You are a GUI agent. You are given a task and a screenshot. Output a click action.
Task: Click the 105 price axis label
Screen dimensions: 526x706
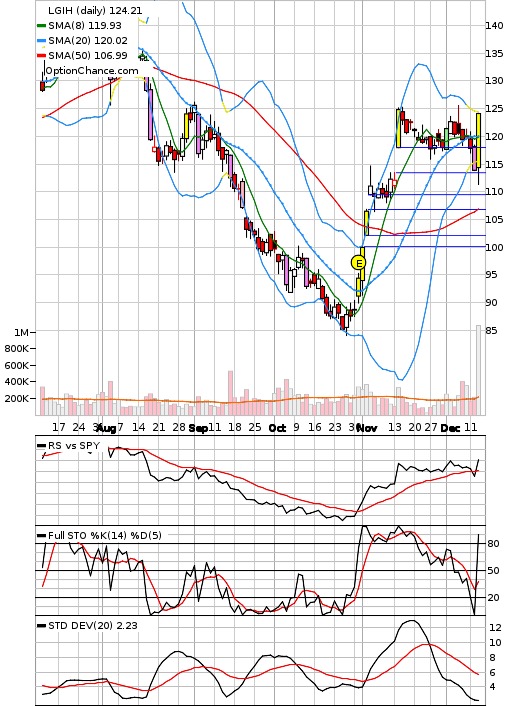tap(494, 220)
